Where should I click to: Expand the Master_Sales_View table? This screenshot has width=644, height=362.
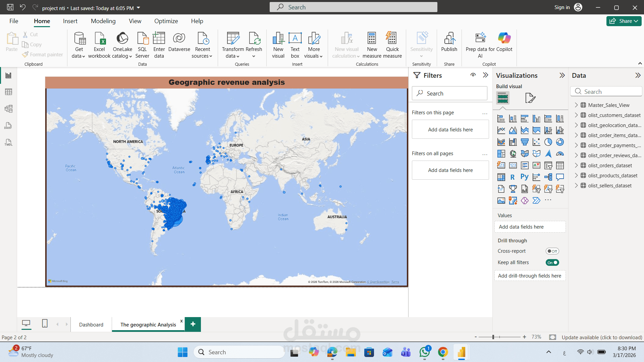pyautogui.click(x=576, y=105)
